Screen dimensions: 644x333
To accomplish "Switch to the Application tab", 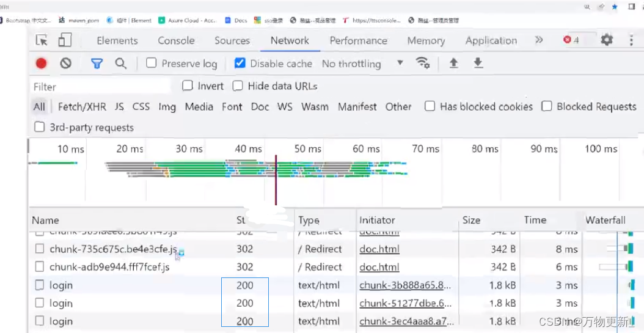I will (x=491, y=40).
